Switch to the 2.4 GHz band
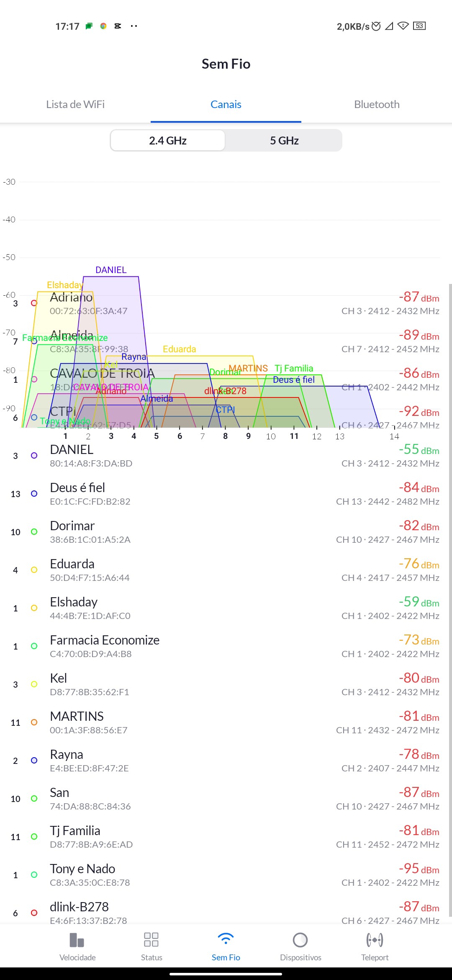 coord(168,140)
